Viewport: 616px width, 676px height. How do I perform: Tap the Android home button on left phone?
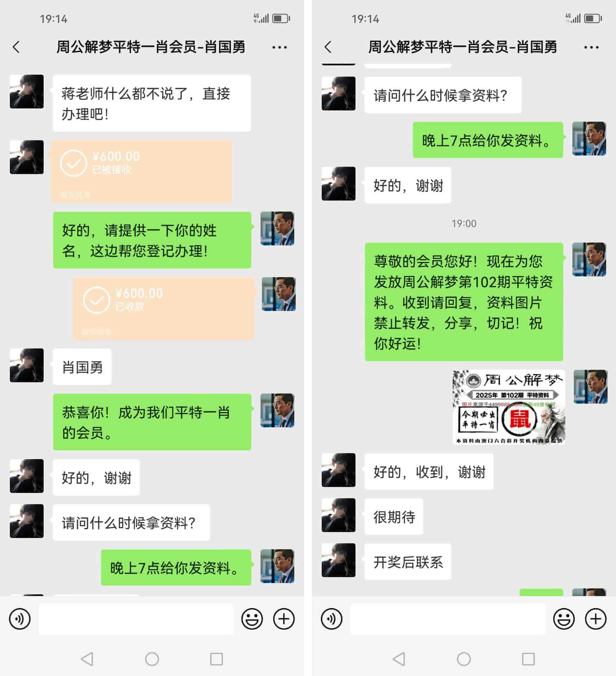click(x=152, y=659)
